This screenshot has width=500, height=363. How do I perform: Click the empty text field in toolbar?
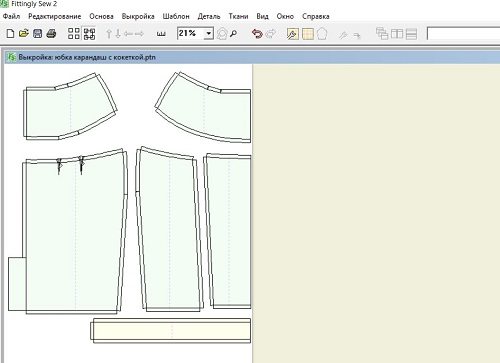(x=463, y=34)
